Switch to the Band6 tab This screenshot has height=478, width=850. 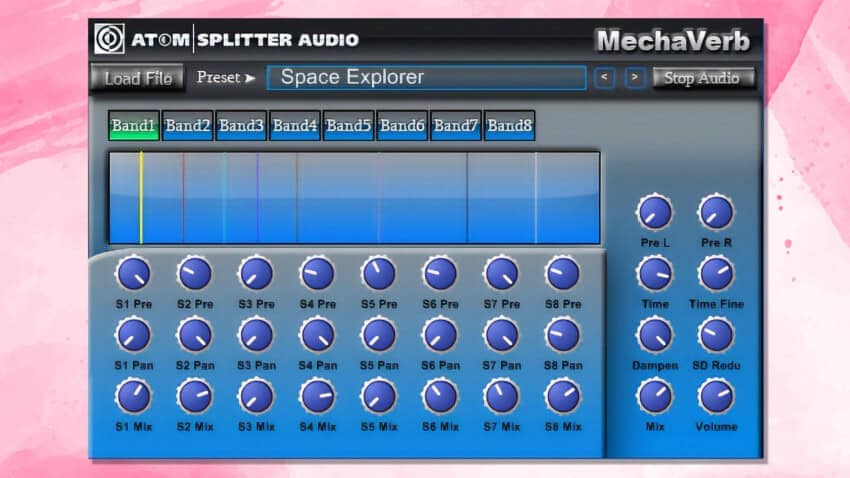pyautogui.click(x=402, y=126)
